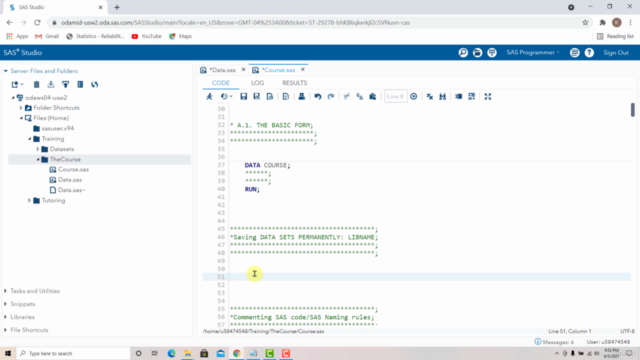Open Chrome from the taskbar
This screenshot has width=640, height=360.
(237, 353)
